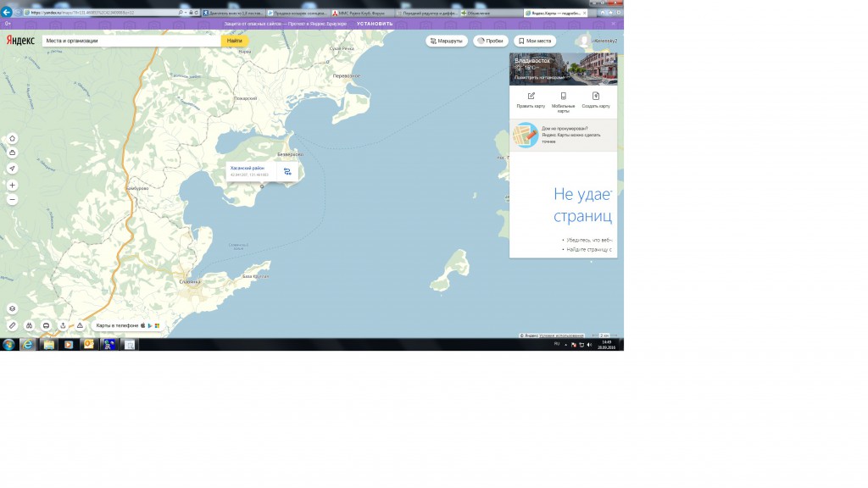Select the ruler distance measurement tool
The width and height of the screenshot is (868, 488).
click(x=12, y=325)
